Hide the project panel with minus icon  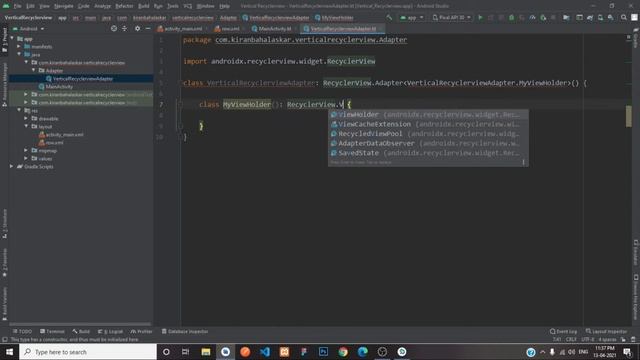pyautogui.click(x=148, y=29)
